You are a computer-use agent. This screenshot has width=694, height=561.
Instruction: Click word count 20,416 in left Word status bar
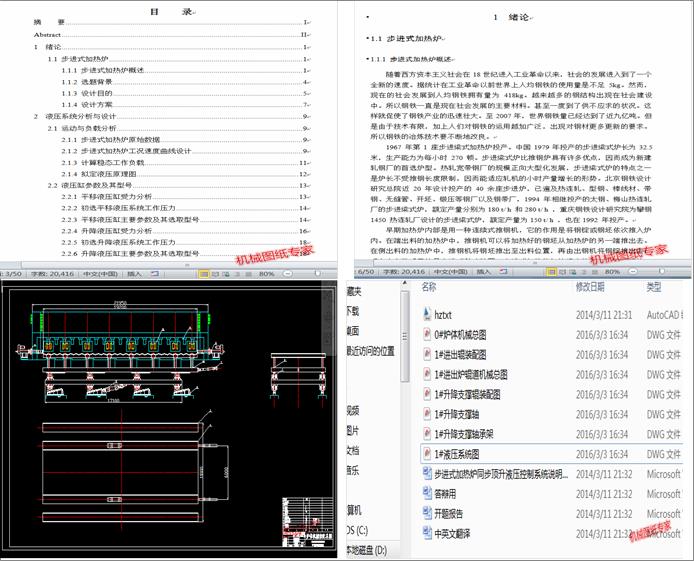[51, 274]
